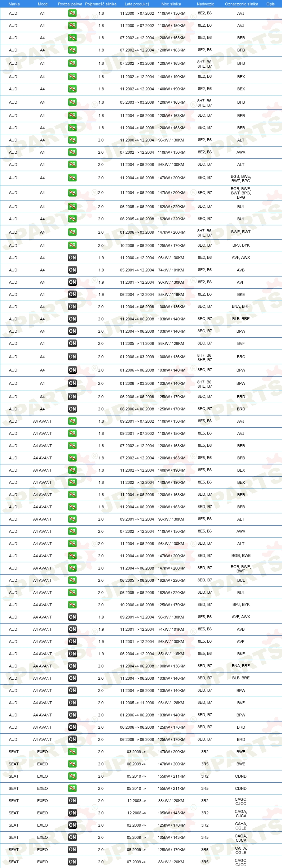Image resolution: width=282 pixels, height=868 pixels.
Task: Click petrol icon in A4 Avant AWA row
Action: click(72, 531)
